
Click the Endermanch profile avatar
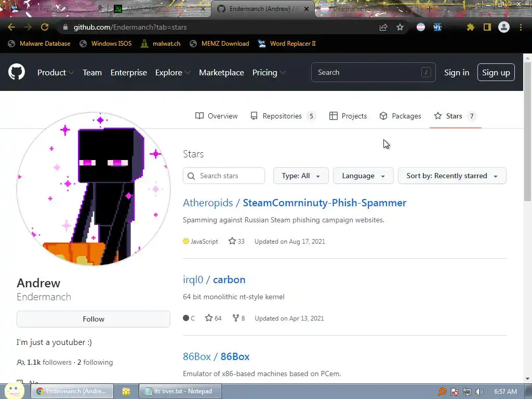94,189
